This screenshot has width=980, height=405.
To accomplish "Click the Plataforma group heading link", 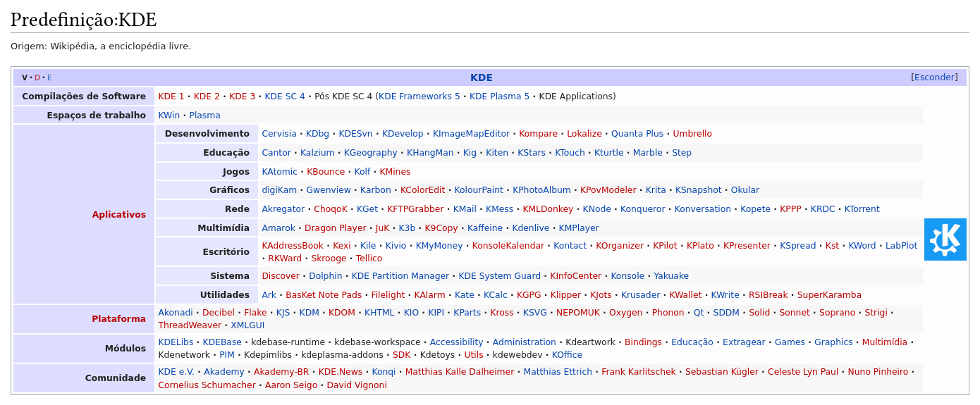I will (118, 319).
